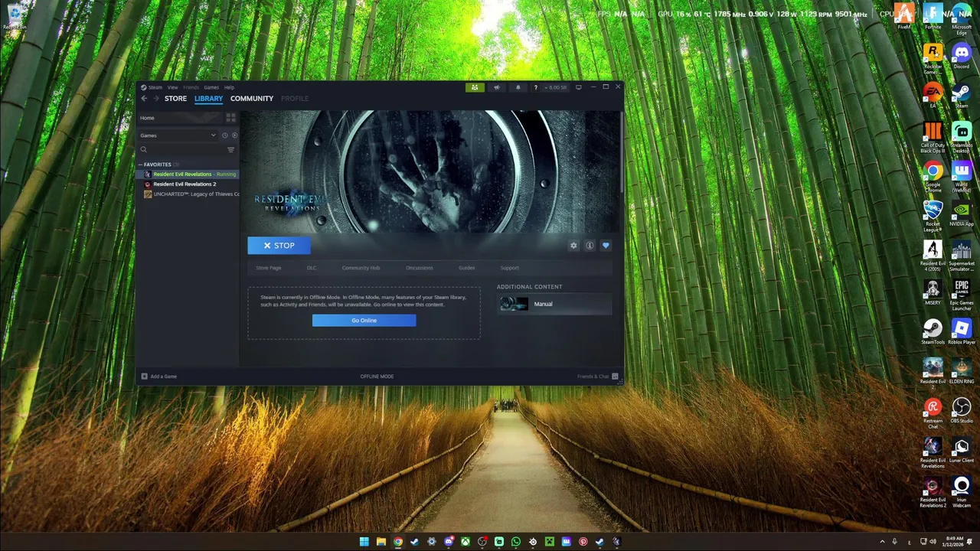Screen dimensions: 980x551
Task: Toggle the ready-to-play filter icon
Action: (x=234, y=135)
